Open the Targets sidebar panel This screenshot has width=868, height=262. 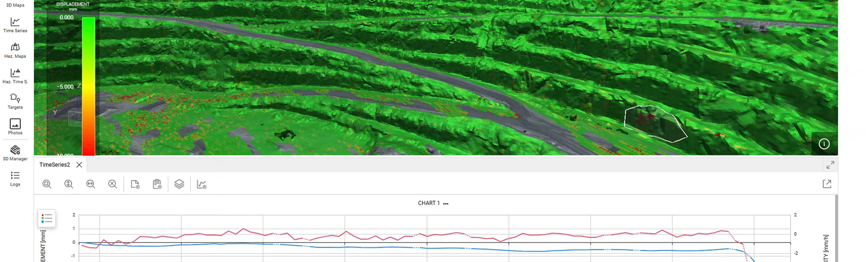click(15, 102)
